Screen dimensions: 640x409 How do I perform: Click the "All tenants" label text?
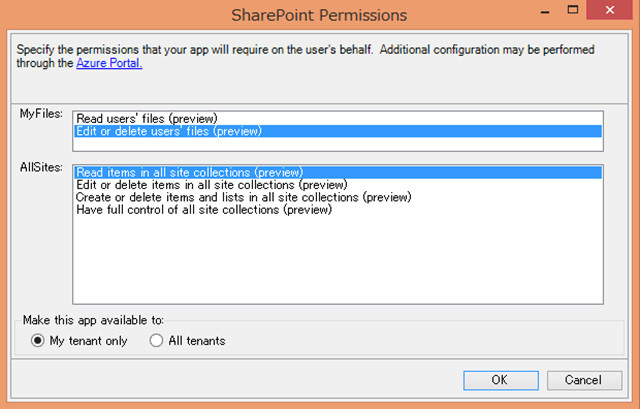(197, 340)
